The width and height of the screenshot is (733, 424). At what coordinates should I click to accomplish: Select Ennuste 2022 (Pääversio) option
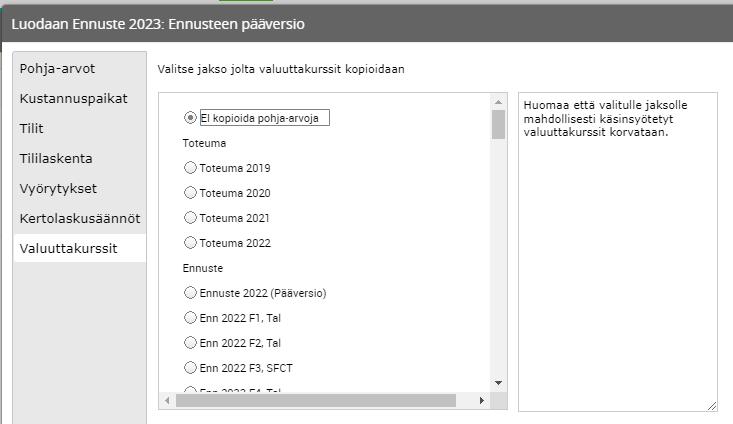pos(191,293)
